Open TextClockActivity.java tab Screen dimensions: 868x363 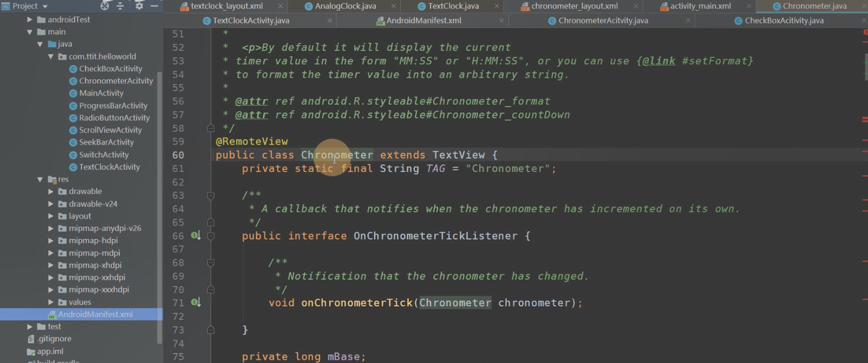coord(251,20)
